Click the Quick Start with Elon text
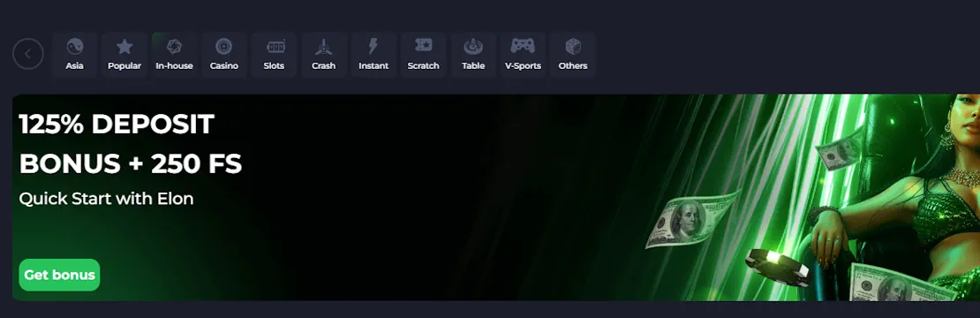This screenshot has height=318, width=980. coord(106,199)
